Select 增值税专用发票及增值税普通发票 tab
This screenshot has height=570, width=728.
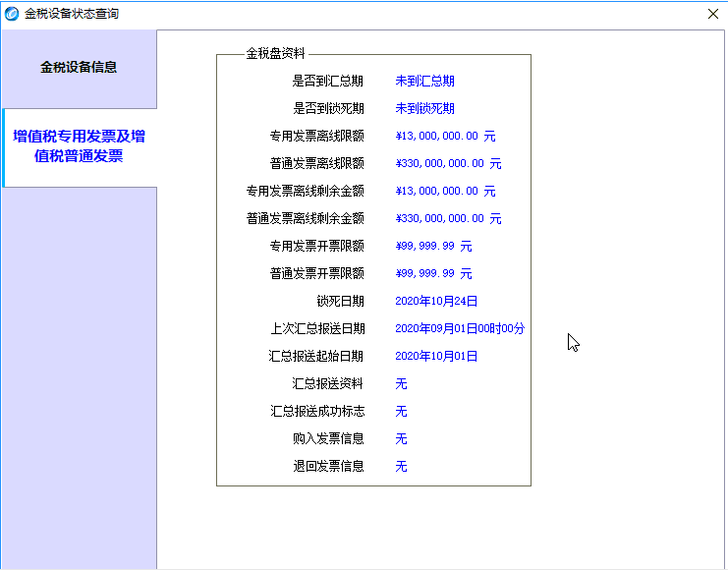tap(79, 146)
